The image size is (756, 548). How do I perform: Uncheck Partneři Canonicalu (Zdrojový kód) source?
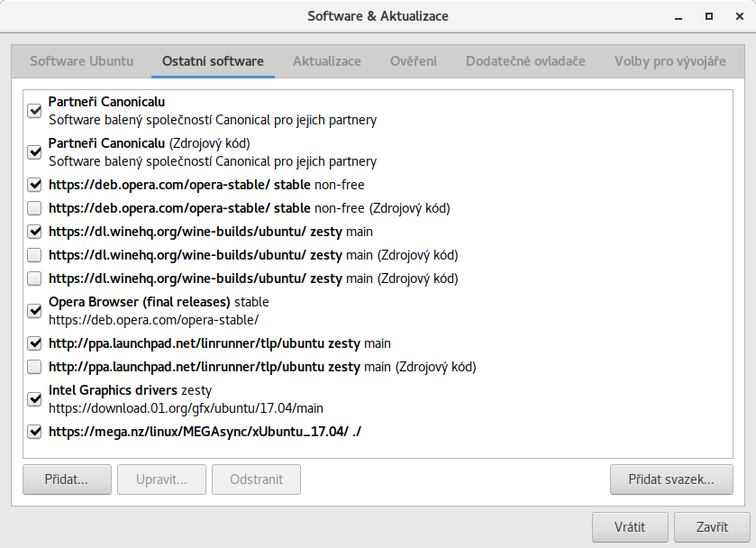pyautogui.click(x=35, y=152)
